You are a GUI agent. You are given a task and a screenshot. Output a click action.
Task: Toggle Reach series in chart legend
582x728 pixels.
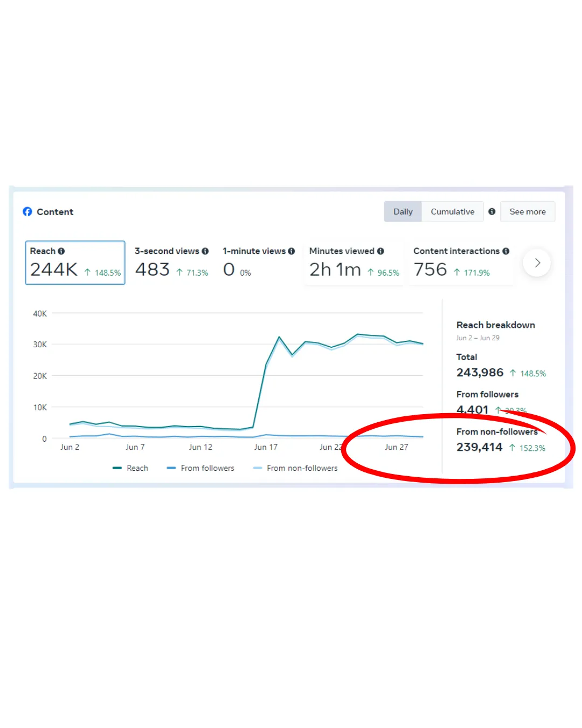click(130, 468)
